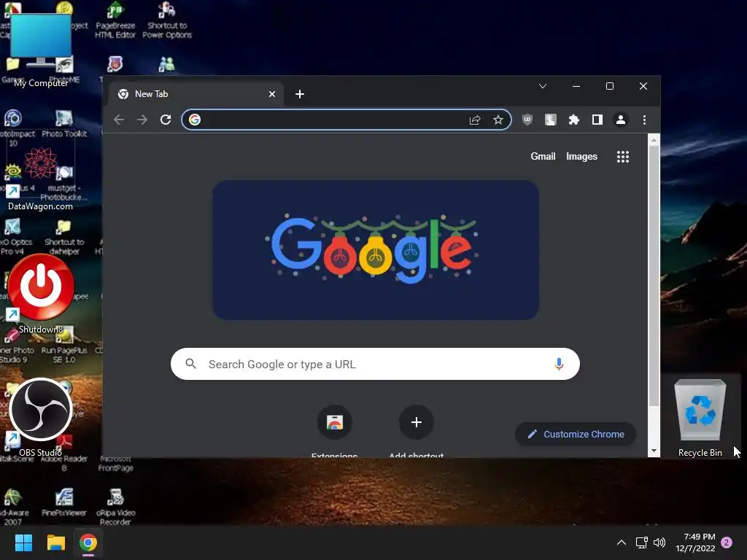The height and width of the screenshot is (560, 747).
Task: Select the New Tab tab
Action: tap(196, 94)
